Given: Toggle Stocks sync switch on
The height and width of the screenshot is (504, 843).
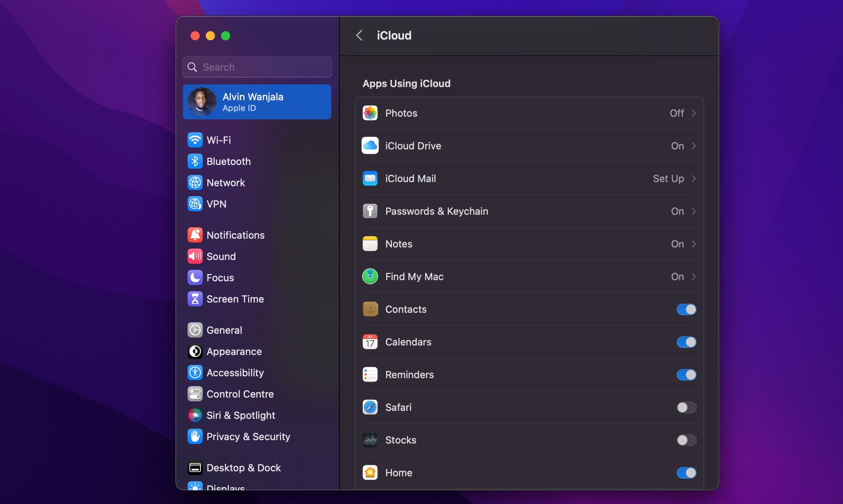Looking at the screenshot, I should 686,440.
